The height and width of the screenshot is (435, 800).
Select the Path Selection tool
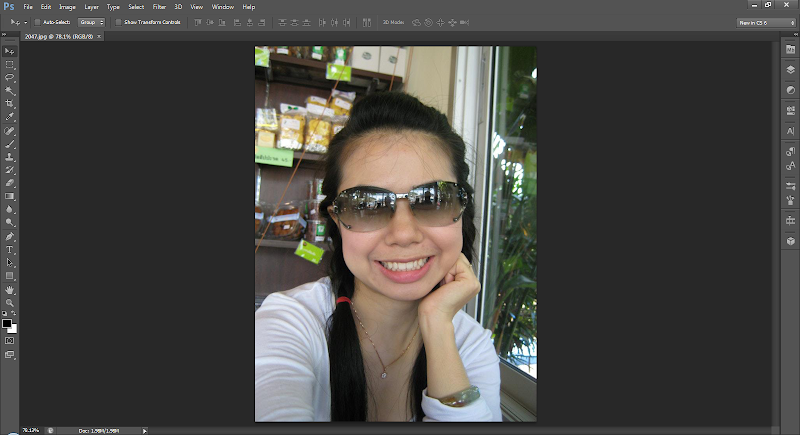pyautogui.click(x=10, y=263)
